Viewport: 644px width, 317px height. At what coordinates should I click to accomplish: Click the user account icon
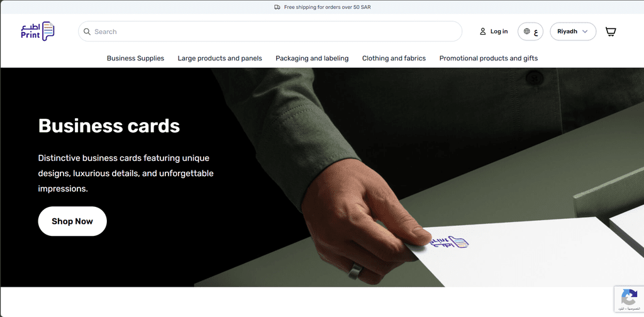[x=483, y=31]
